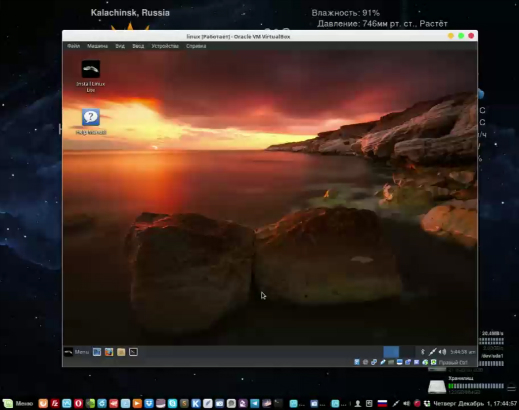Click the show desktop icon in guest panel
The width and height of the screenshot is (519, 410).
click(97, 352)
